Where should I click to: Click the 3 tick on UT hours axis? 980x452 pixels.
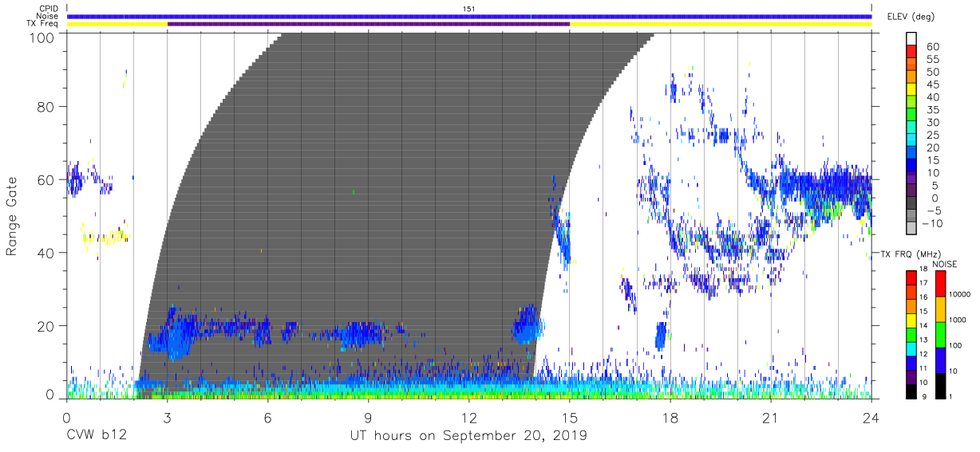[x=167, y=416]
